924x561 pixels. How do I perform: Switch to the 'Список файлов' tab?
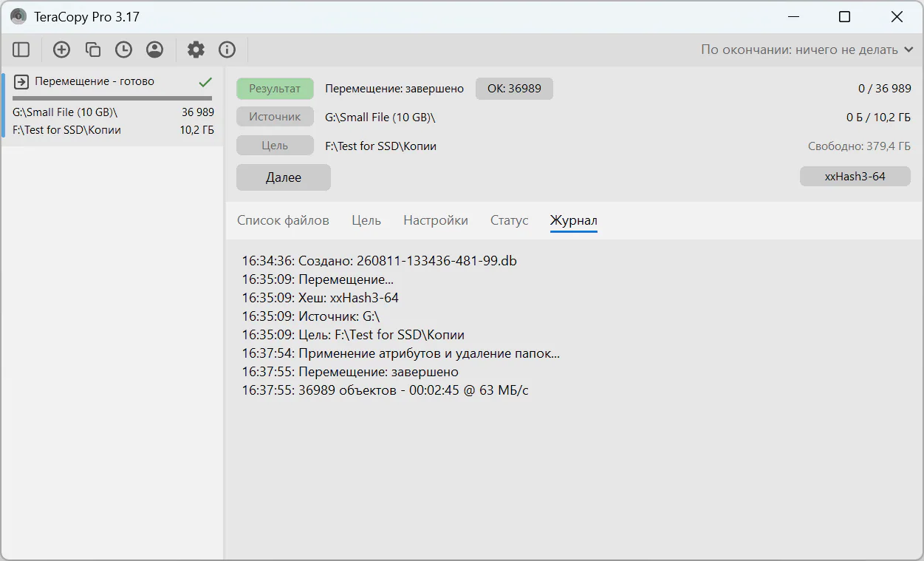point(283,220)
